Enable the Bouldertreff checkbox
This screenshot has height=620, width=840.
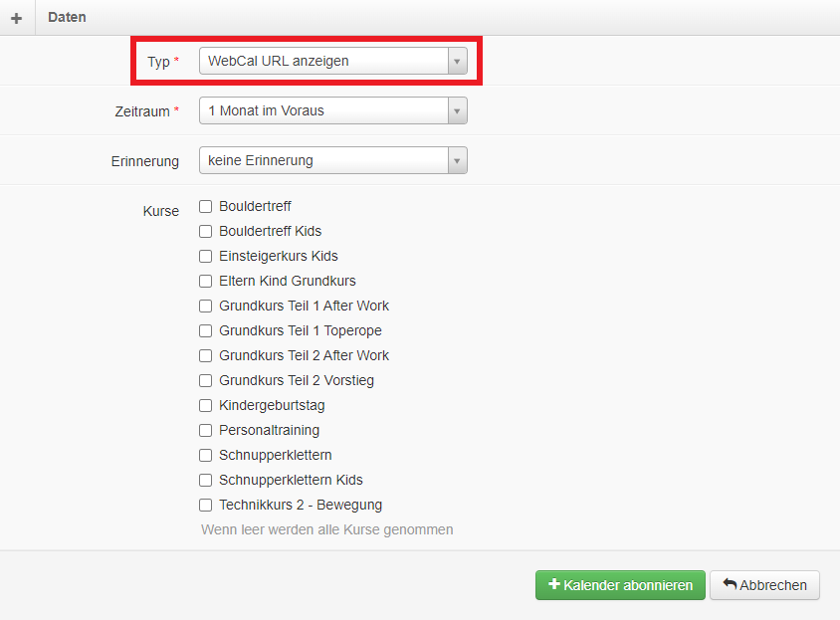[205, 206]
